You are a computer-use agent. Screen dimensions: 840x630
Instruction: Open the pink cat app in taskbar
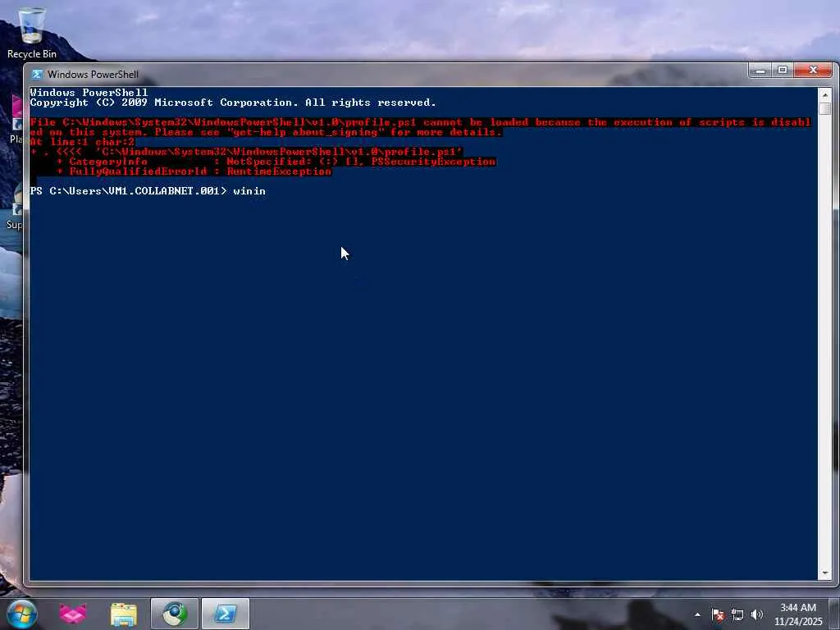pyautogui.click(x=73, y=614)
